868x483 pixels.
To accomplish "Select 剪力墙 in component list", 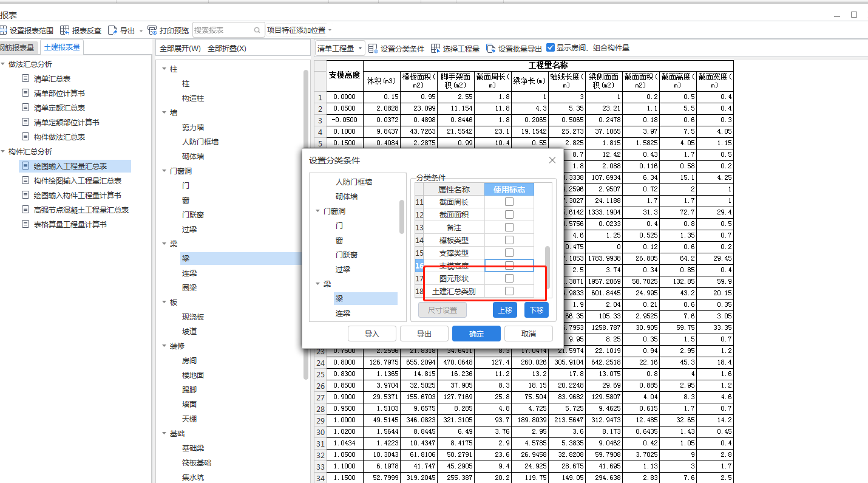I will point(193,127).
